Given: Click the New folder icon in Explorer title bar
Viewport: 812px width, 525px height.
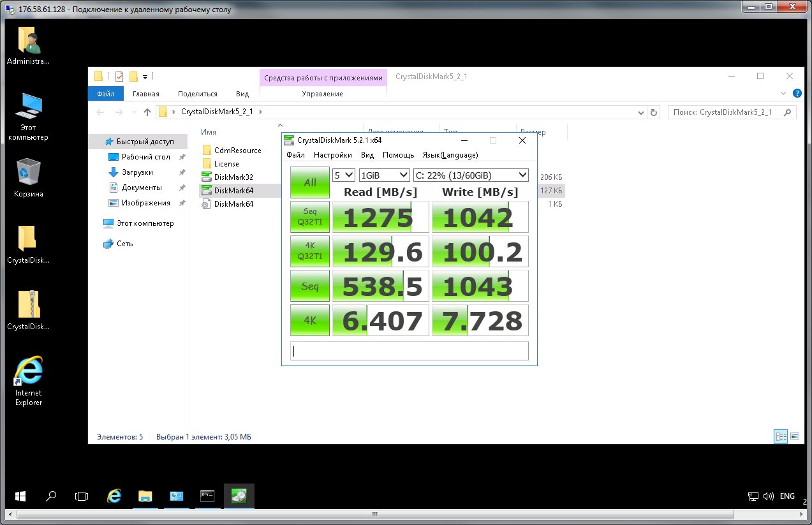Looking at the screenshot, I should tap(133, 77).
